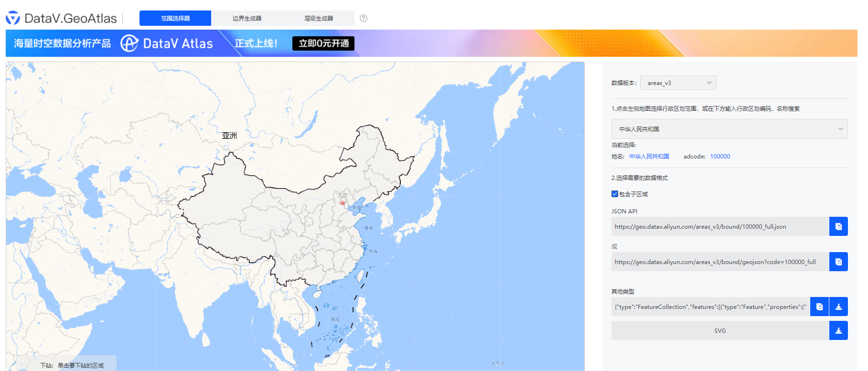Switch to the 范围选择器 tab
This screenshot has height=371, width=868.
(x=175, y=18)
